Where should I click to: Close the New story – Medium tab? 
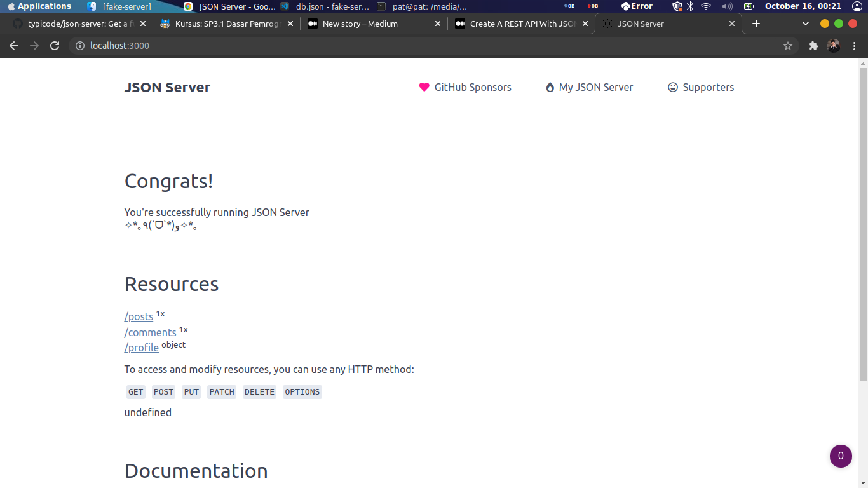point(438,24)
